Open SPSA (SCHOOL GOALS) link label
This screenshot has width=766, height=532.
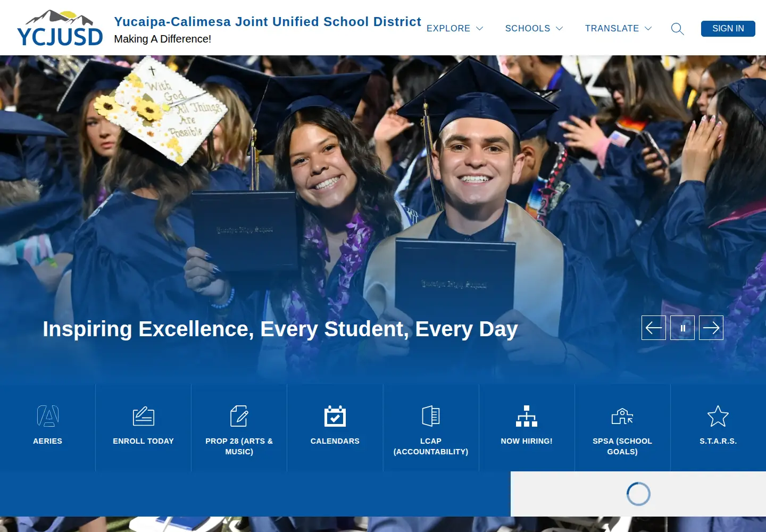click(x=622, y=446)
